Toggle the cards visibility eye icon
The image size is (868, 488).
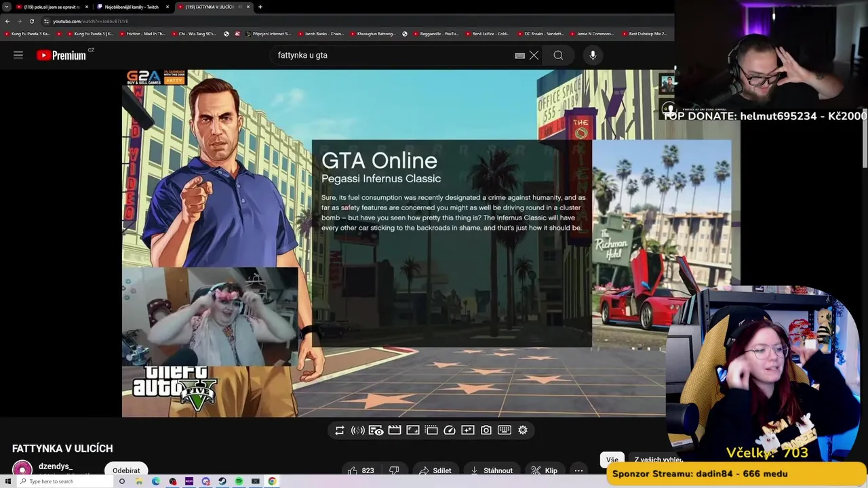376,430
